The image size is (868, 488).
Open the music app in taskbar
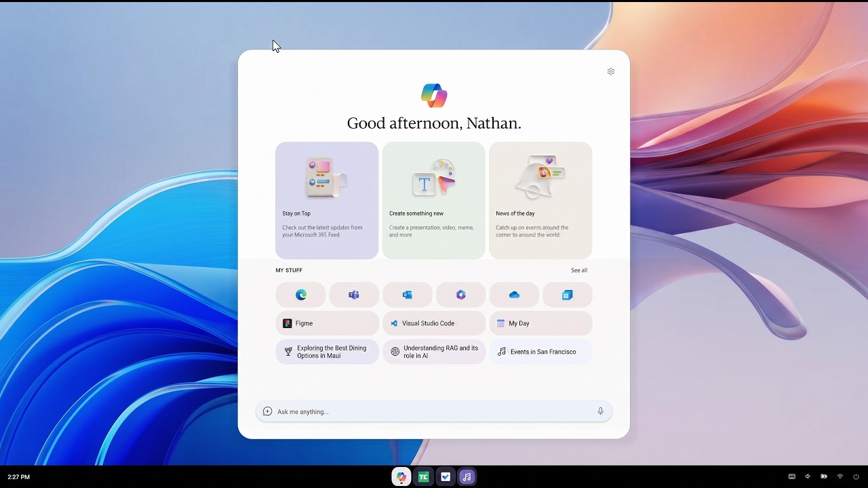tap(467, 477)
